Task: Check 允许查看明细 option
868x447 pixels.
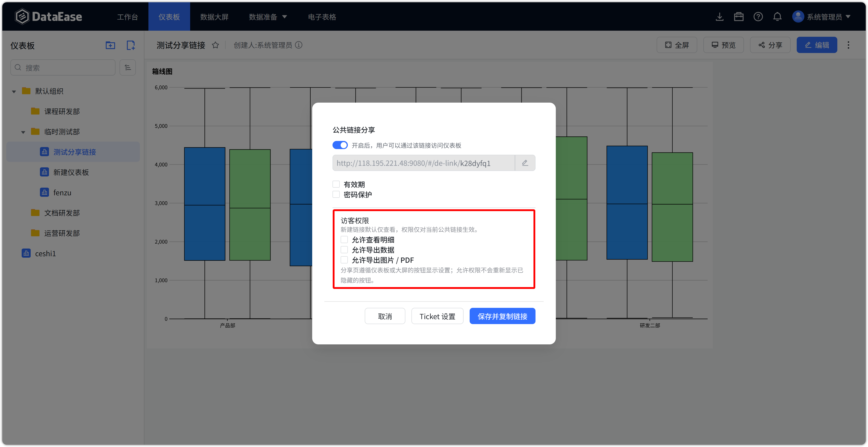Action: coord(344,240)
